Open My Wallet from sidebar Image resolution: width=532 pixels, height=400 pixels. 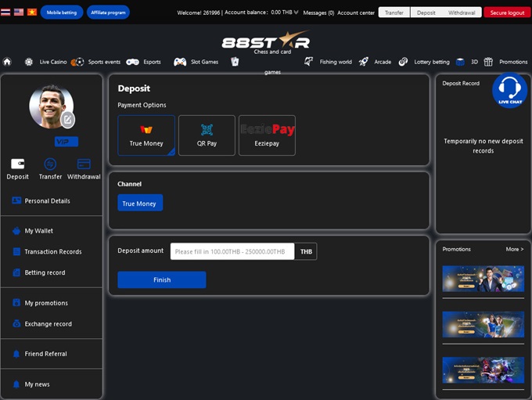[x=38, y=231]
